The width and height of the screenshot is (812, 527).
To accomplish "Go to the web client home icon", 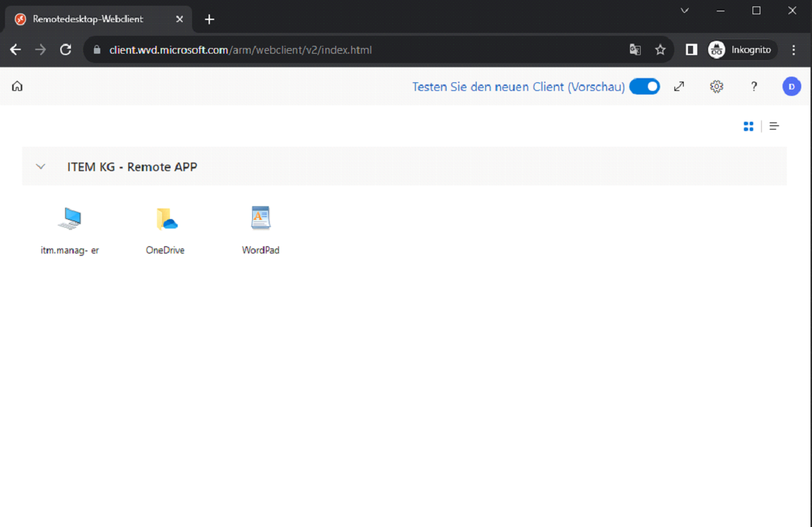I will coord(17,86).
